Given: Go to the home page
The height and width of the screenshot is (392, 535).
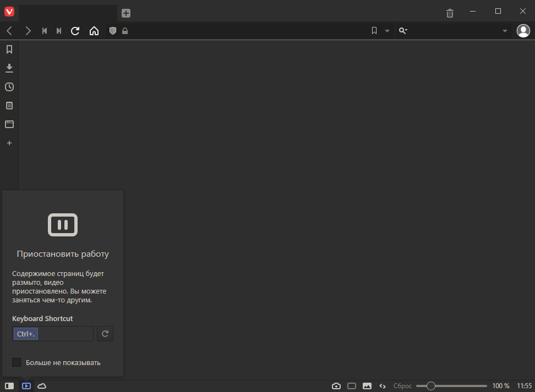Looking at the screenshot, I should (94, 31).
